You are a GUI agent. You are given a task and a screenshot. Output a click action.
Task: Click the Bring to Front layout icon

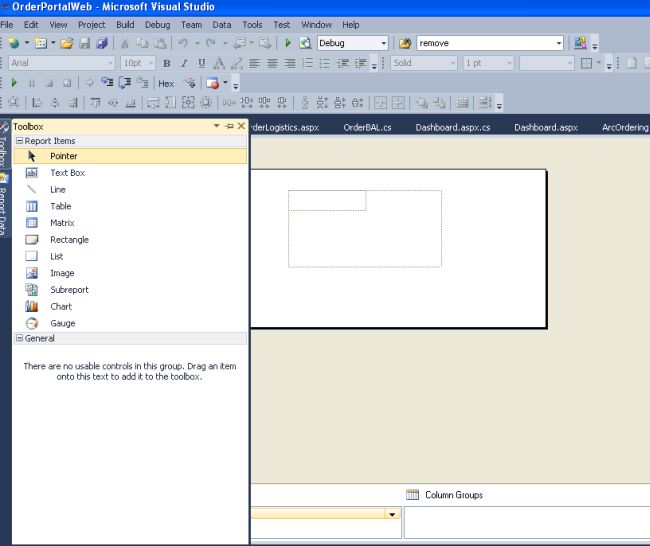click(422, 103)
